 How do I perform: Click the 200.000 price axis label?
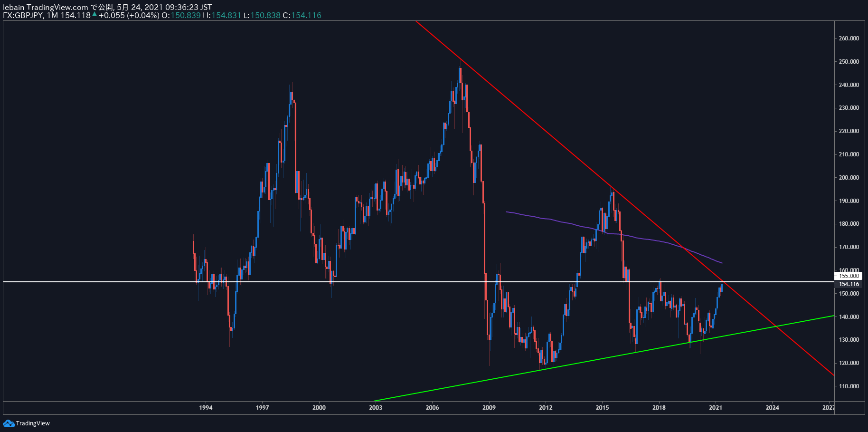point(849,178)
